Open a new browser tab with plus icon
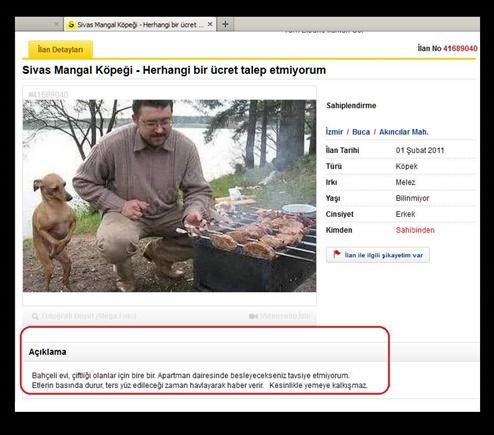Viewport: 494px width, 435px height. tap(225, 24)
